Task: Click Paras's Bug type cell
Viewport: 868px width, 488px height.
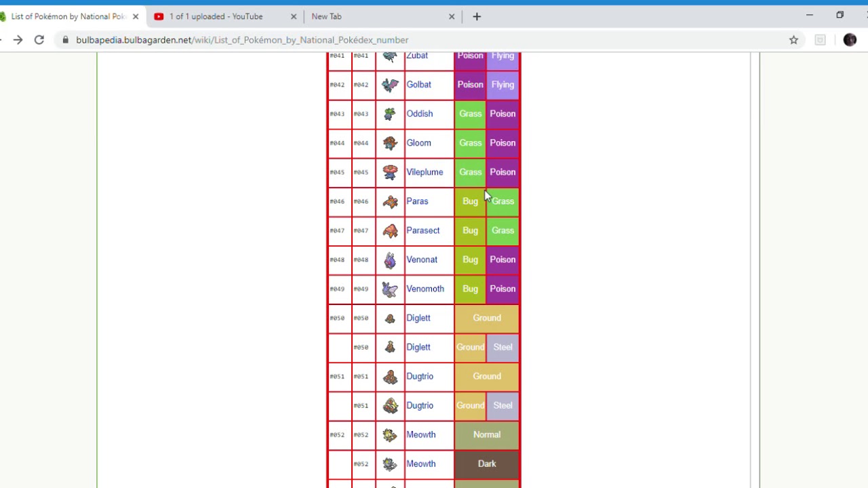Action: [470, 201]
